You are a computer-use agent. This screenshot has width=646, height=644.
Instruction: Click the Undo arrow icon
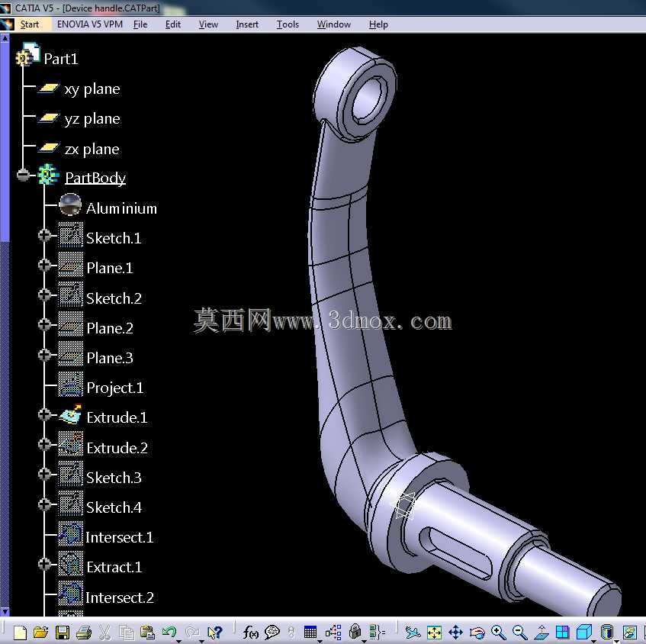169,631
